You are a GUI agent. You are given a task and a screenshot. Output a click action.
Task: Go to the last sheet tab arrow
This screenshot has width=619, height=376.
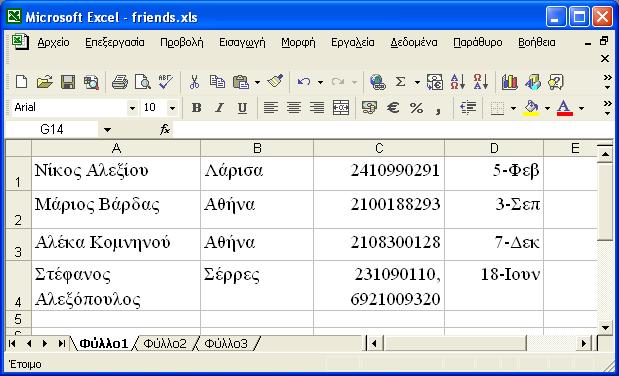pos(62,344)
